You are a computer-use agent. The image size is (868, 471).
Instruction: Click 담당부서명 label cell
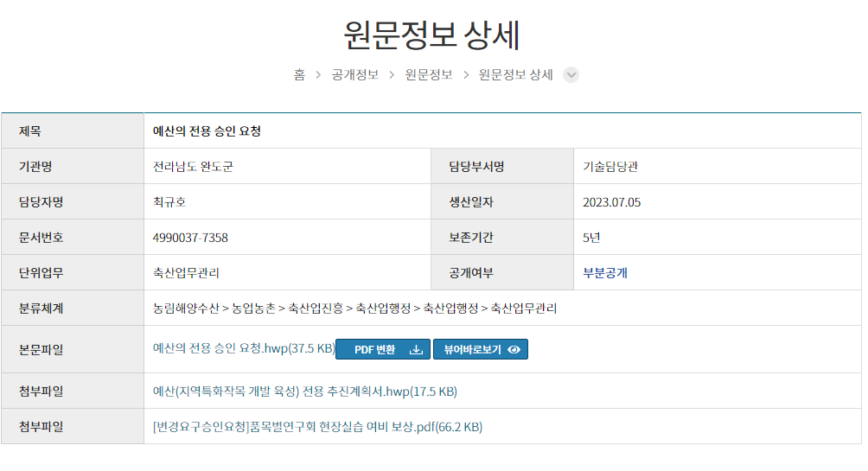502,167
